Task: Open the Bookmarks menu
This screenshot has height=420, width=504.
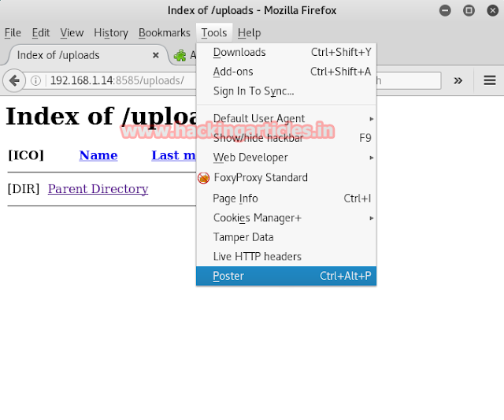Action: tap(165, 33)
